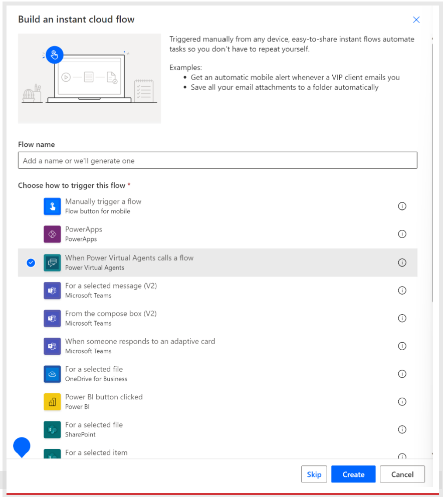Click SharePoint icon for a selected file
448x497 pixels.
pyautogui.click(x=52, y=430)
